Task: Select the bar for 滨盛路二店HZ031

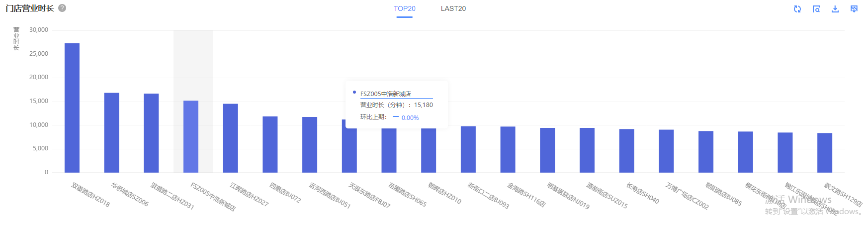Action: tap(151, 133)
